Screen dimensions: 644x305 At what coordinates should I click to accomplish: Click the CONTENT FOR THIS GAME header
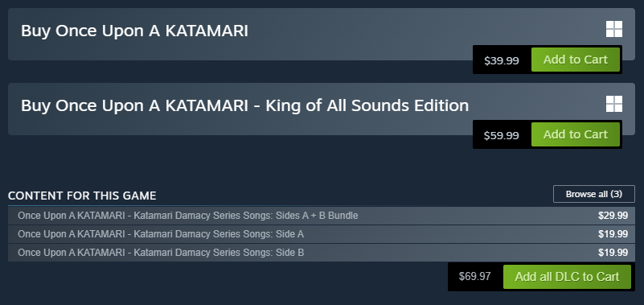click(x=82, y=196)
